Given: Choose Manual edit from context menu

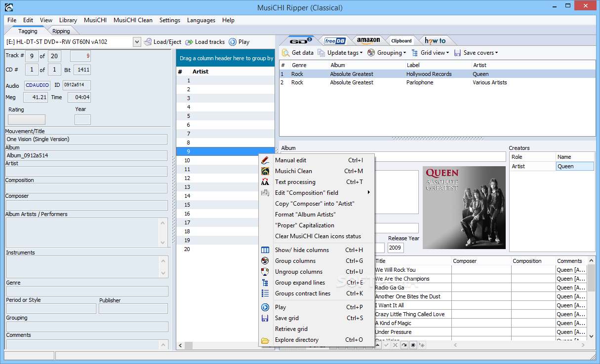Looking at the screenshot, I should (x=317, y=160).
